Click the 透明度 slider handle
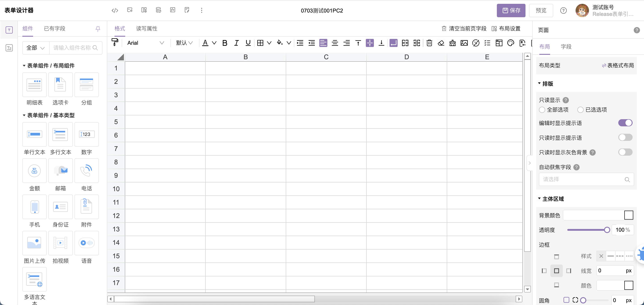The width and height of the screenshot is (644, 305). pyautogui.click(x=607, y=230)
